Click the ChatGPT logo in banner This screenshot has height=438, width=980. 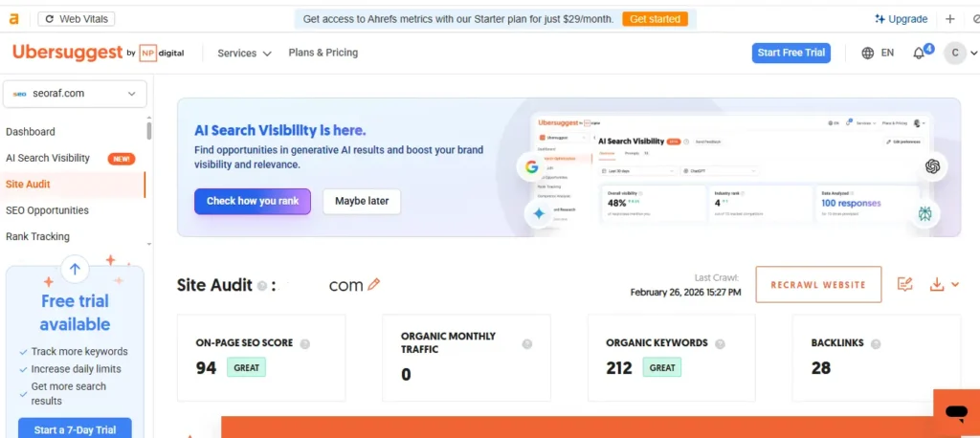point(933,166)
